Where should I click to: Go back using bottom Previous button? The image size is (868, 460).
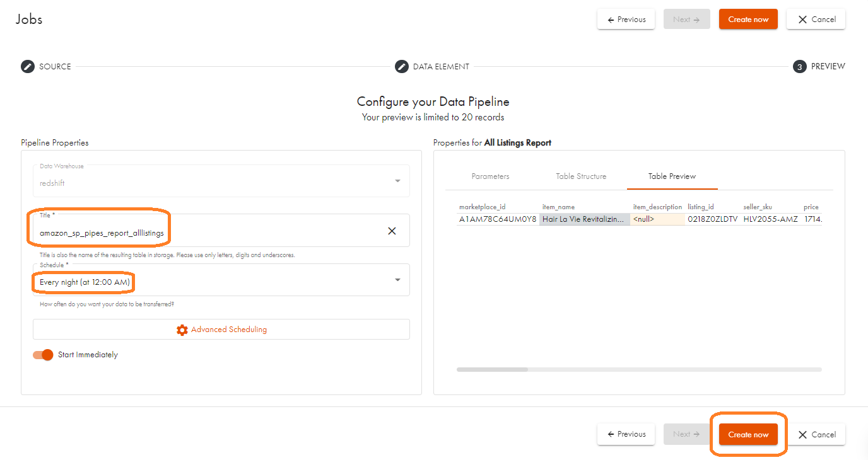tap(626, 434)
